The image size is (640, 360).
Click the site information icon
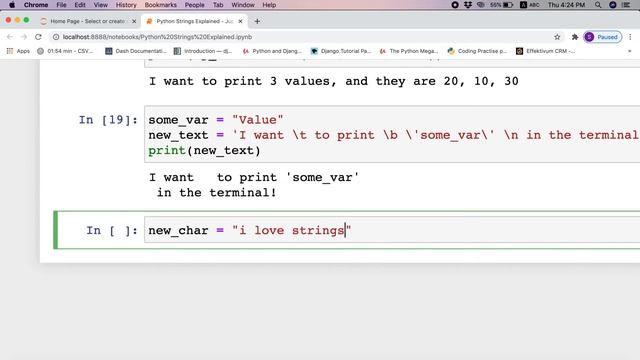pos(56,37)
